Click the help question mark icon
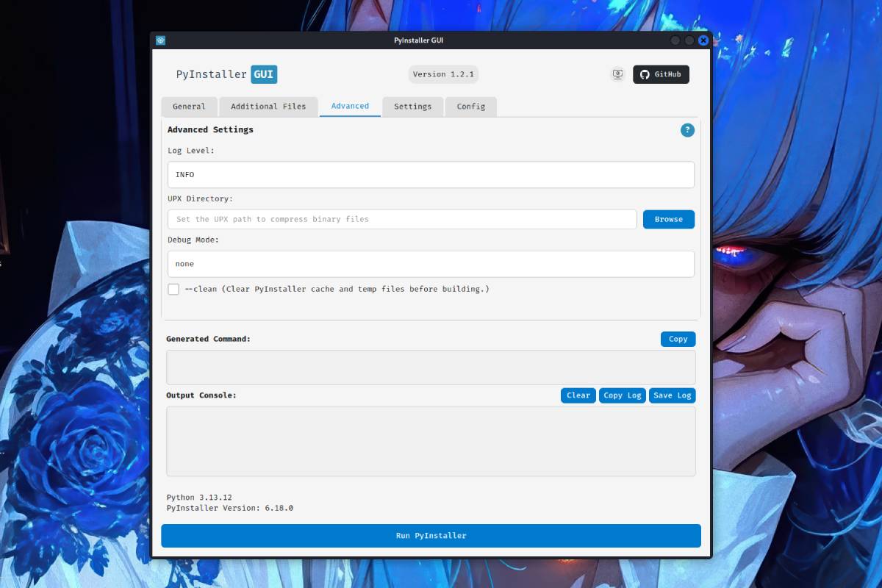Screen dimensions: 882x588 click(687, 130)
